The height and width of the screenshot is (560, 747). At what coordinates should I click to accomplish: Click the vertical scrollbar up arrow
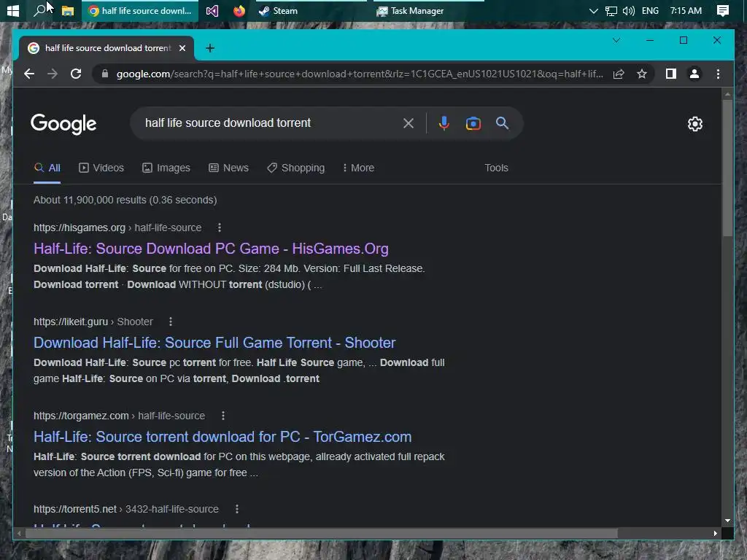pos(727,94)
